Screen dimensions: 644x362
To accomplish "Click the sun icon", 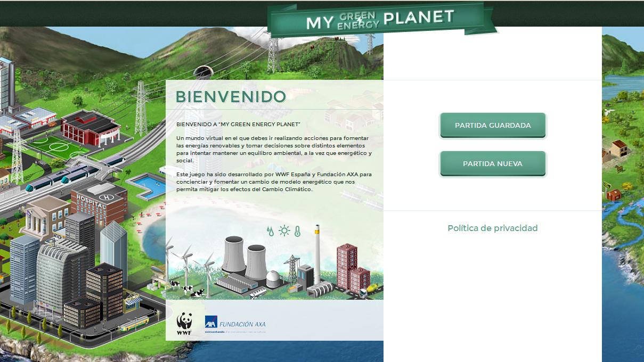I will (x=284, y=231).
